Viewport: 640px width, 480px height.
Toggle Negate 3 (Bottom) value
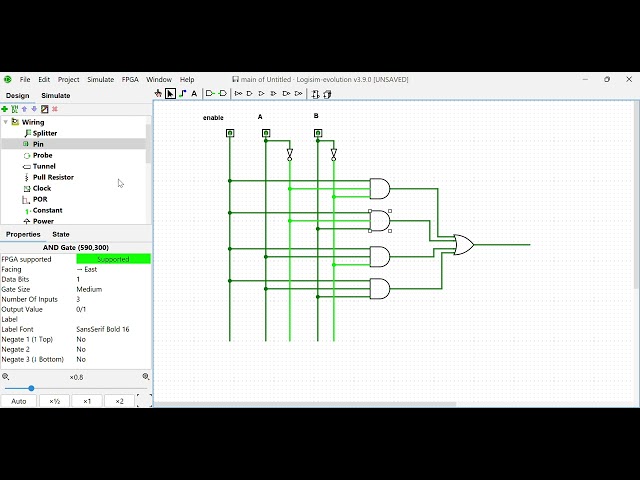tap(113, 359)
